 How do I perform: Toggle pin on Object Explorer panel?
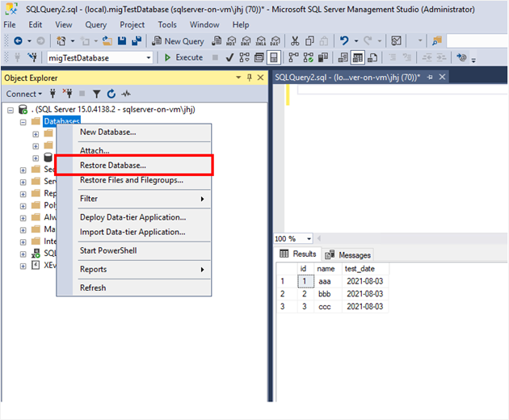click(250, 78)
